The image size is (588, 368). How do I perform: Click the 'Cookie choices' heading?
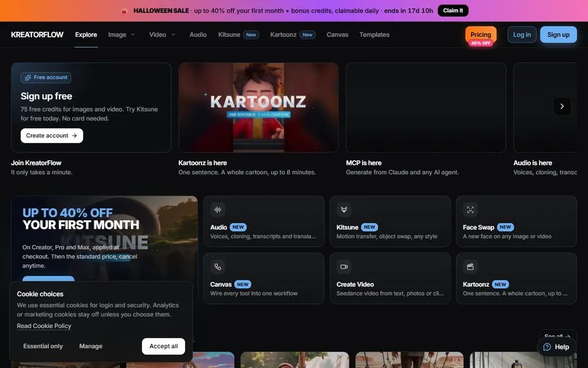40,294
